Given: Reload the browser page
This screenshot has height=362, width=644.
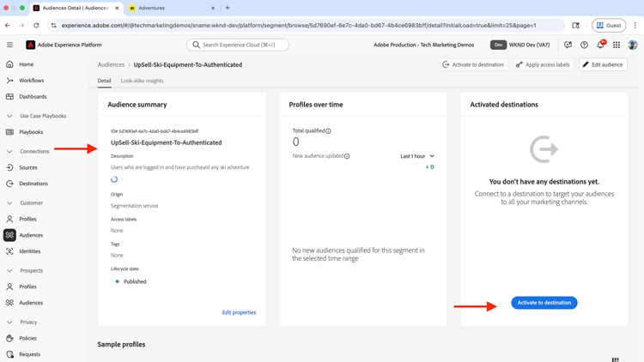Looking at the screenshot, I should click(36, 26).
